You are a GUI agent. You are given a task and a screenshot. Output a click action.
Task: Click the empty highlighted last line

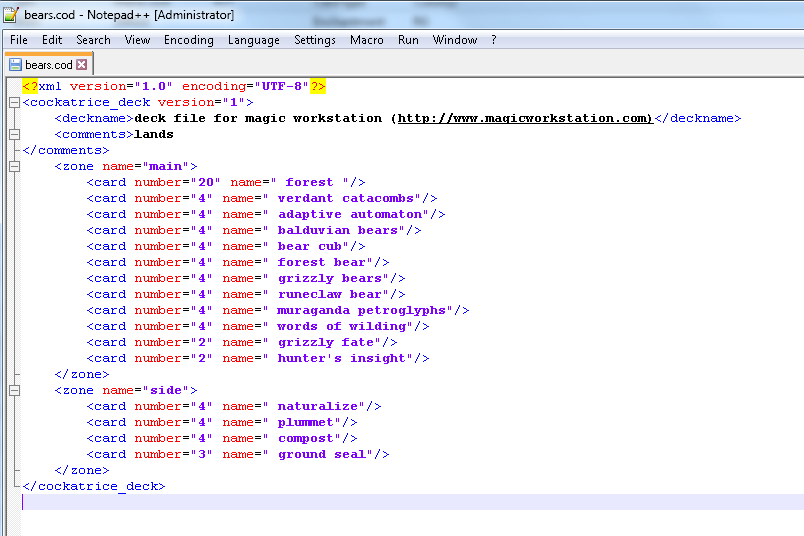coord(413,502)
